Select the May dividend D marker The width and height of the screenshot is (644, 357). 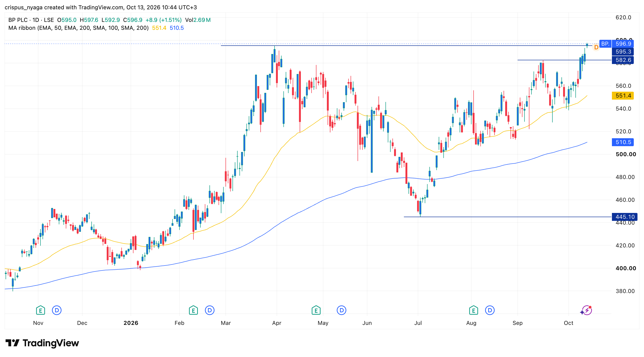tap(341, 310)
